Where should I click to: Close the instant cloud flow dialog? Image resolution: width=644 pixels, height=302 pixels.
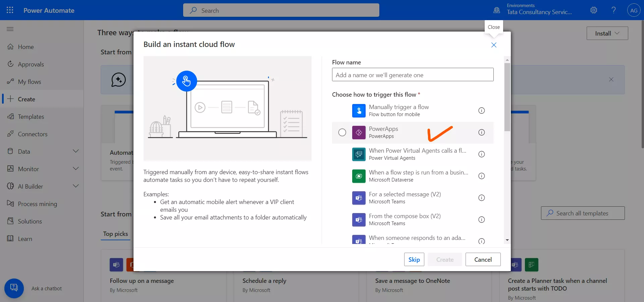[494, 45]
